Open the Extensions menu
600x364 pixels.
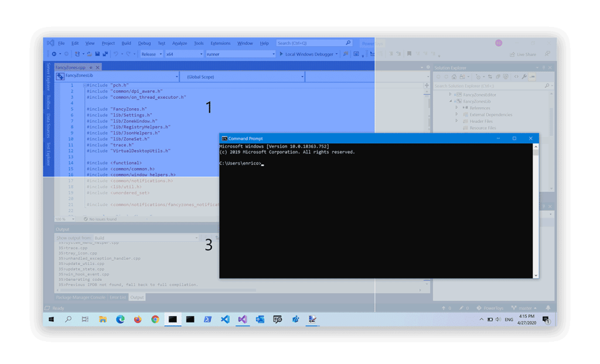[220, 43]
